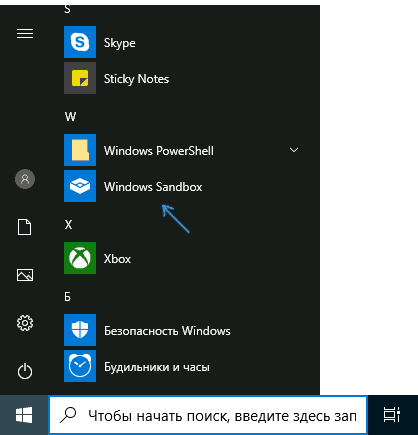Click the Windows Sandbox label text
418x435 pixels.
(153, 187)
